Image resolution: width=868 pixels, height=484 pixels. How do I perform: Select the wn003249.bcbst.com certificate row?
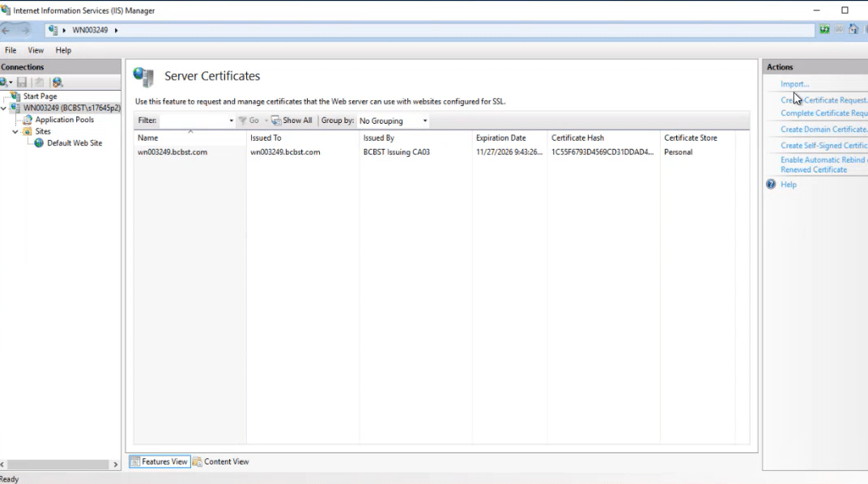tap(172, 152)
